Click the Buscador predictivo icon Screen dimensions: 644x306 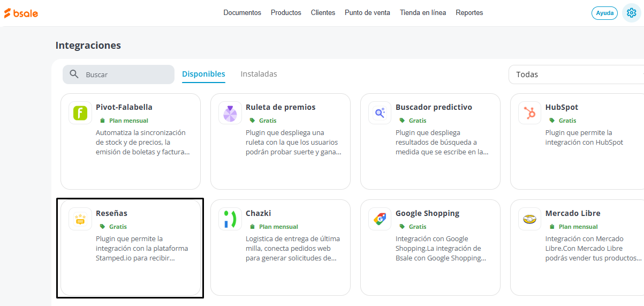coord(380,113)
